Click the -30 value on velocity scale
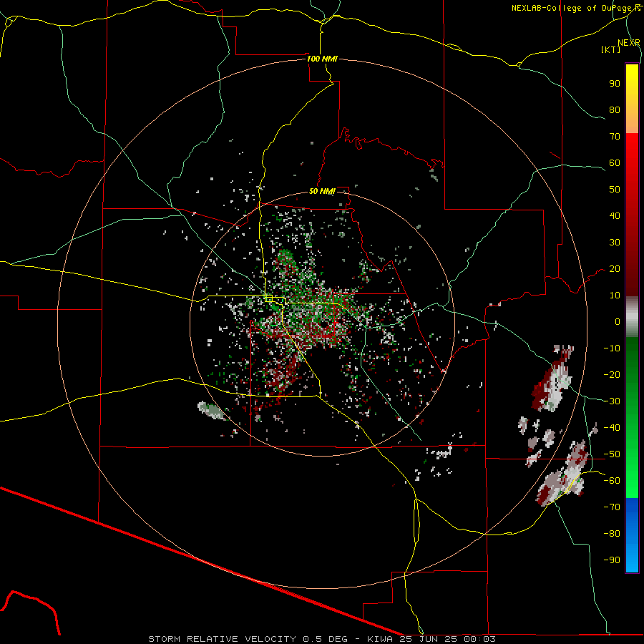 612,401
